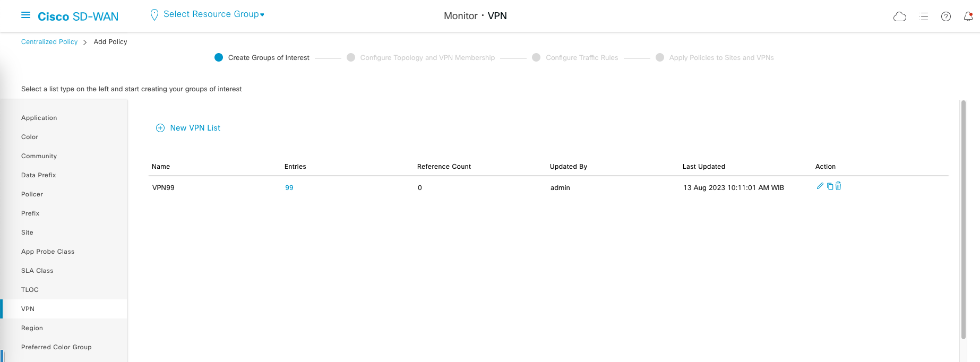
Task: Jump to Configure Traffic Rules step
Action: pyautogui.click(x=582, y=58)
